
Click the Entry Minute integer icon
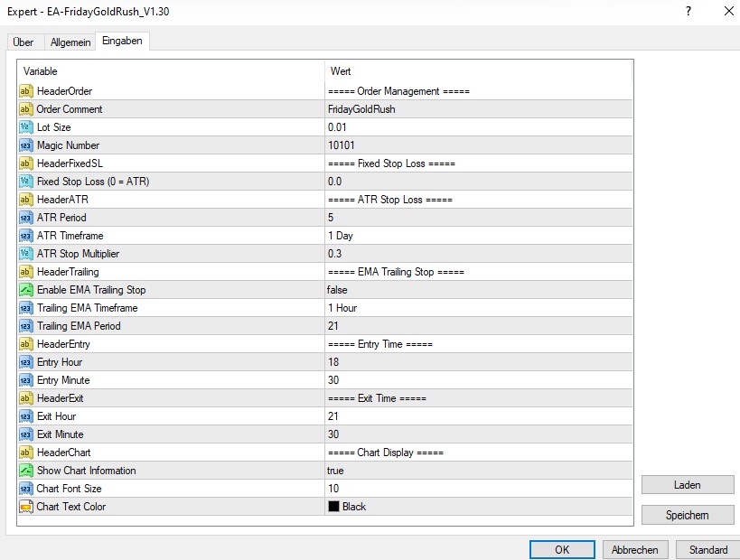[x=25, y=380]
